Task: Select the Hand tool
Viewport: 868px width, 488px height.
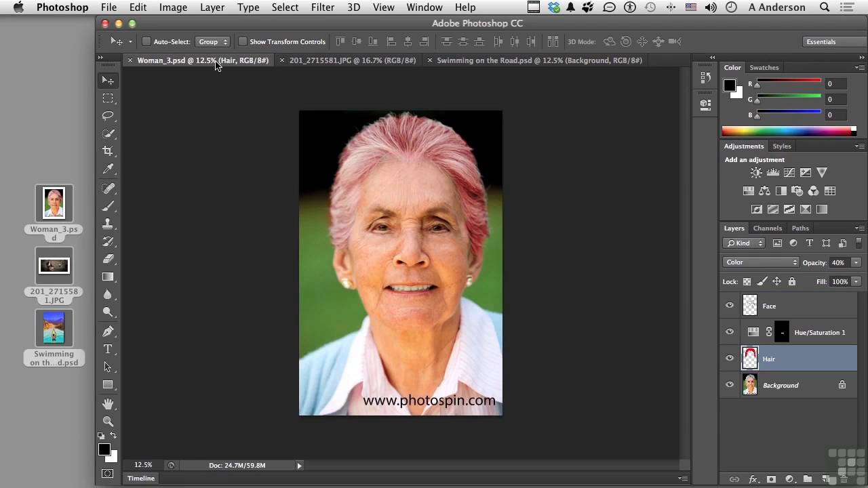Action: (x=108, y=404)
